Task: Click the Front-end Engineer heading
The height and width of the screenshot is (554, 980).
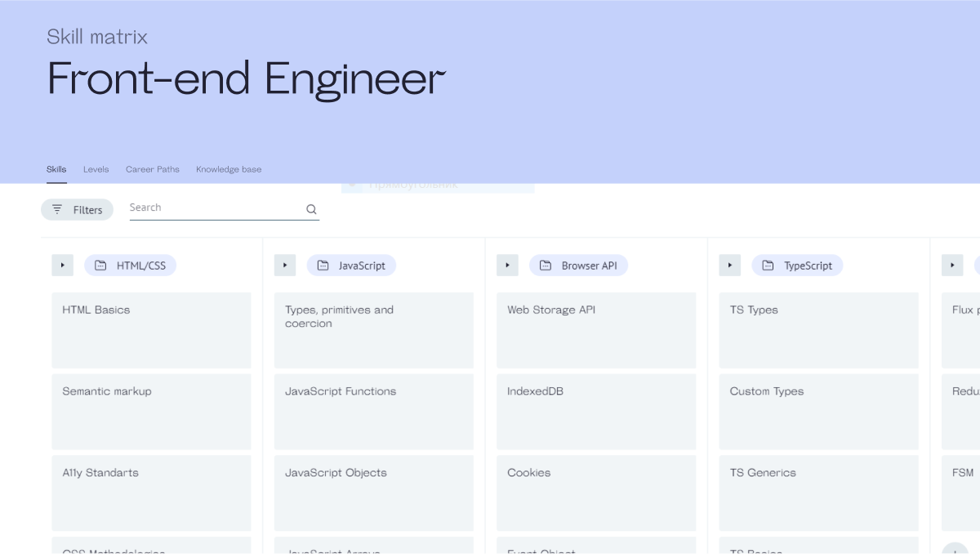Action: coord(246,79)
